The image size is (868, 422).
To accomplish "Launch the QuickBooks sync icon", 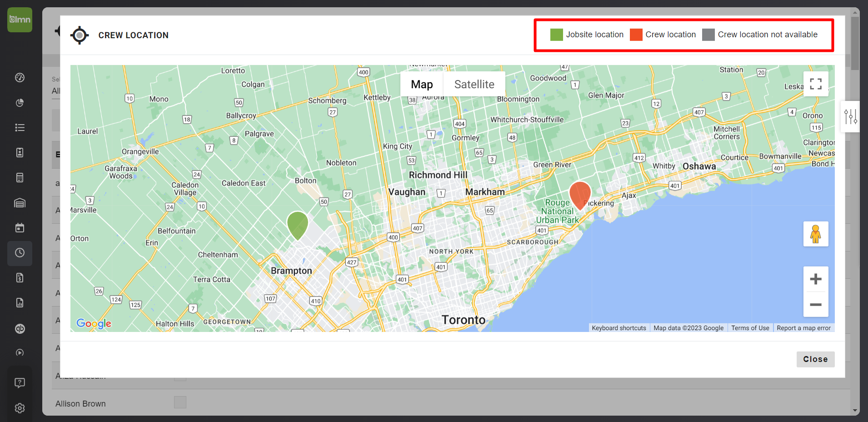I will (x=20, y=328).
